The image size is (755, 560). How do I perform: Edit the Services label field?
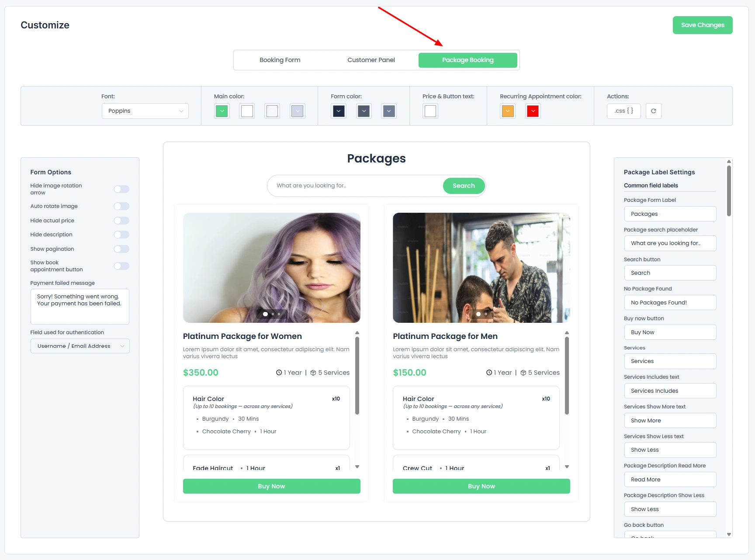[670, 361]
